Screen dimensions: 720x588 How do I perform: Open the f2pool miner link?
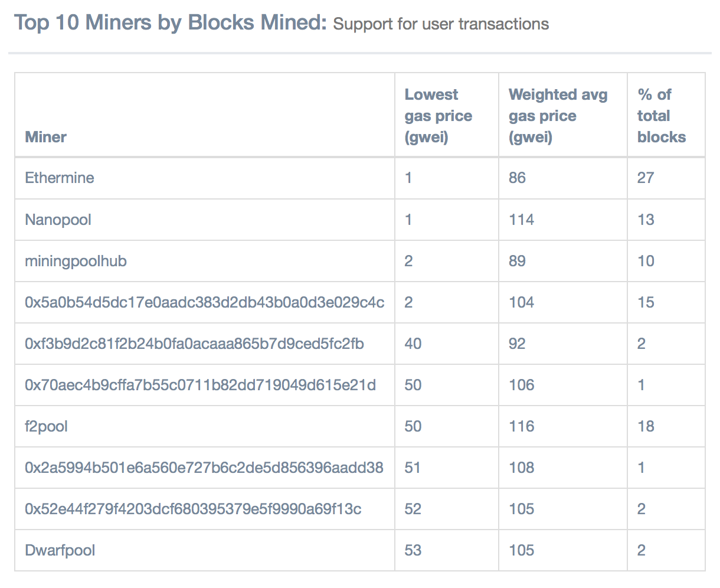pyautogui.click(x=46, y=426)
